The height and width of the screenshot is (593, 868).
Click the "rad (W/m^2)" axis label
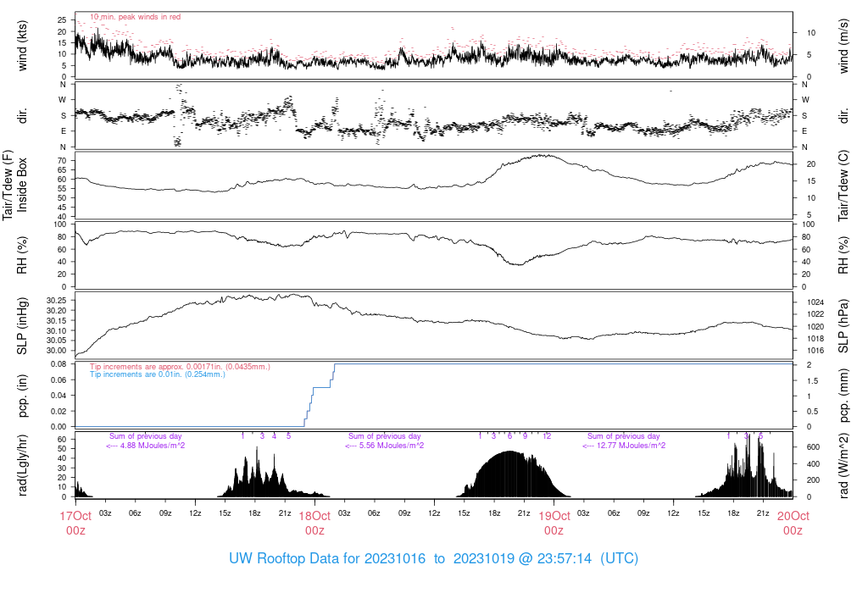click(843, 466)
